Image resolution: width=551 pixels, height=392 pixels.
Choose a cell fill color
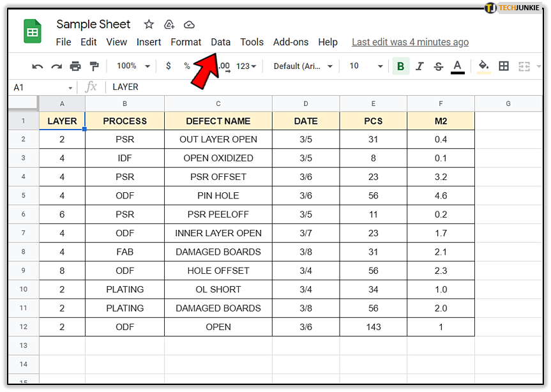(484, 66)
